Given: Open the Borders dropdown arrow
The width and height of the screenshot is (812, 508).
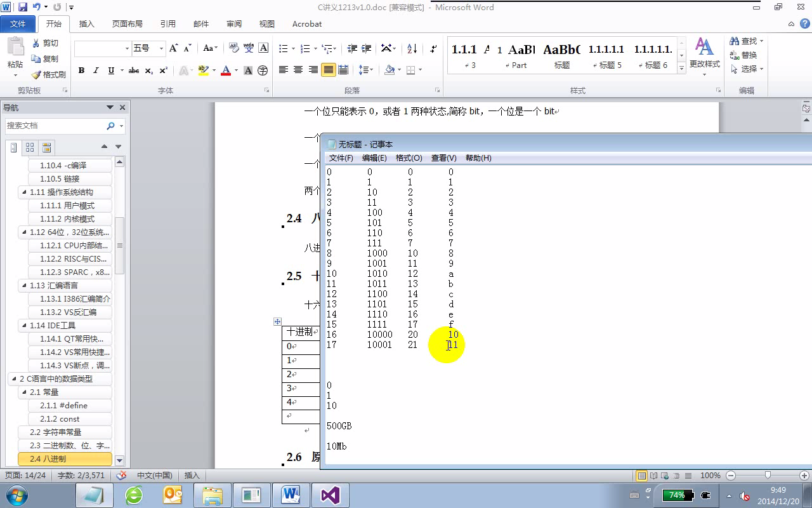Looking at the screenshot, I should pos(420,70).
